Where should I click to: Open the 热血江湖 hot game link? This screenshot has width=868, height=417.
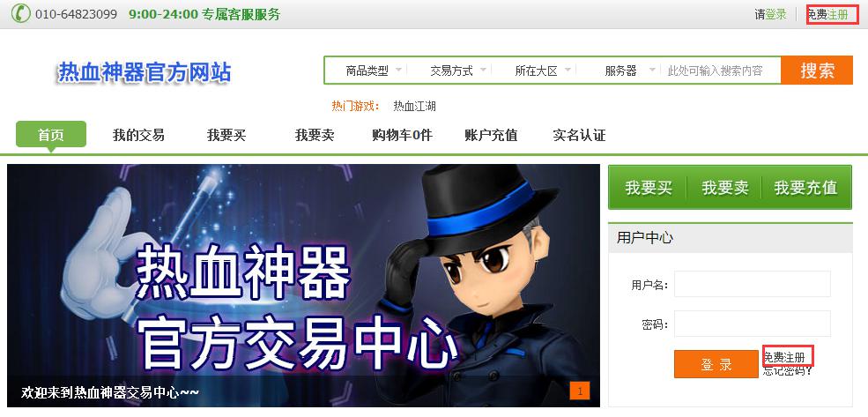click(415, 106)
